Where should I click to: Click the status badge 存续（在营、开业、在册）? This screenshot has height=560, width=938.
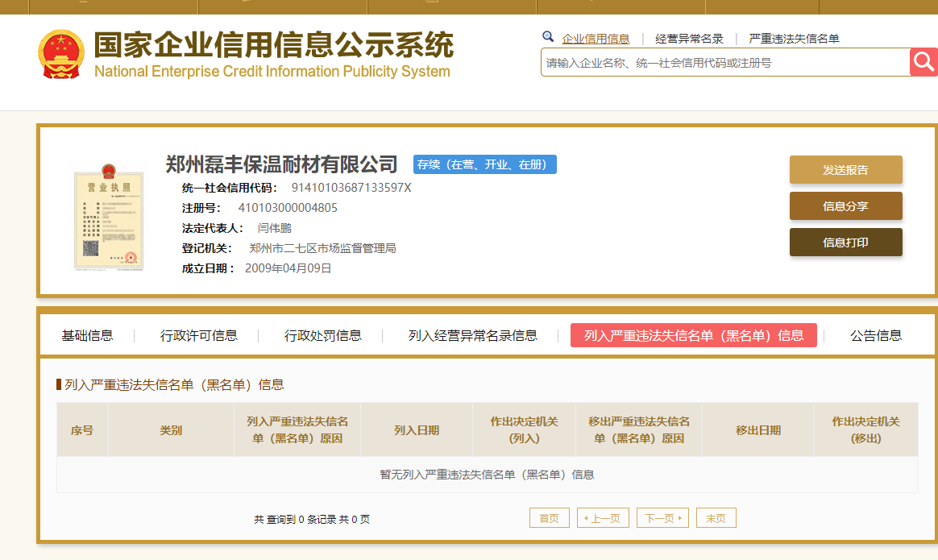[x=484, y=164]
